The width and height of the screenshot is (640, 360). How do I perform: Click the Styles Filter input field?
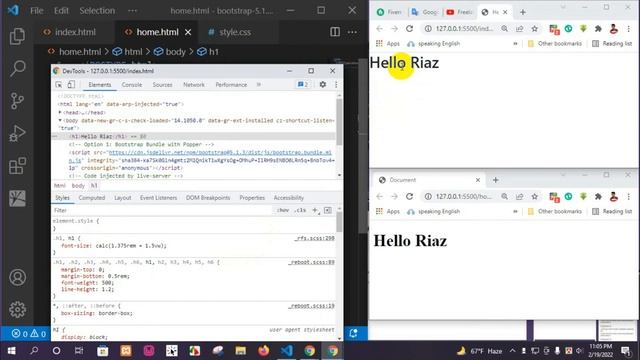coord(163,210)
